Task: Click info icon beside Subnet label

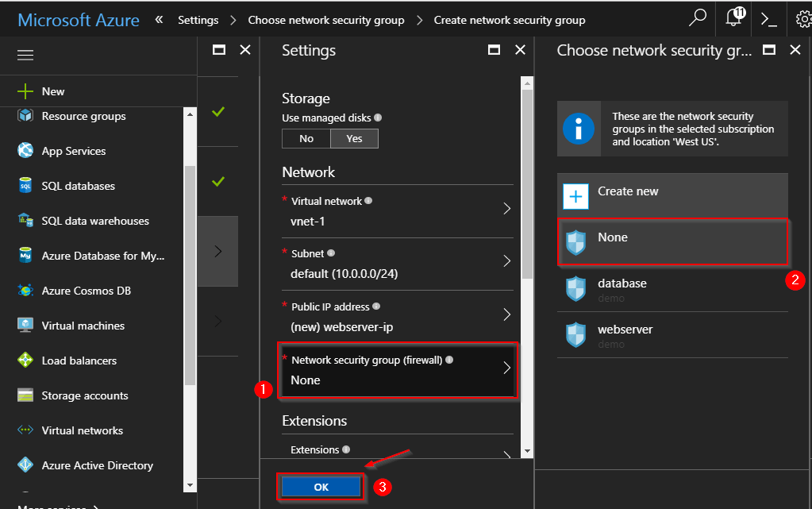Action: (331, 253)
